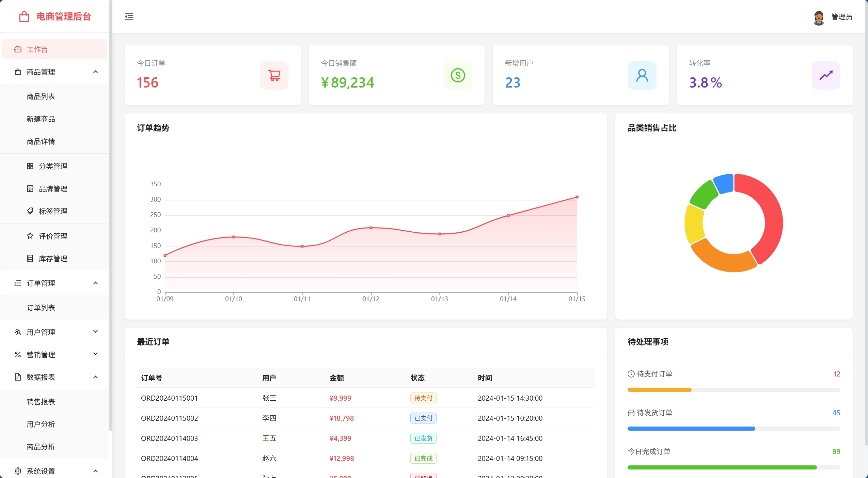Click the car icon by 待发货订单
The width and height of the screenshot is (868, 478).
631,413
